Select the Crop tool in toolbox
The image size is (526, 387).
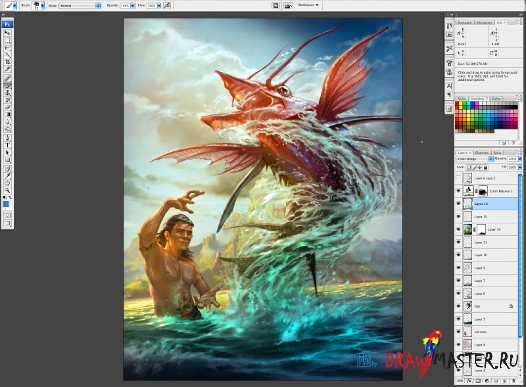pyautogui.click(x=7, y=62)
